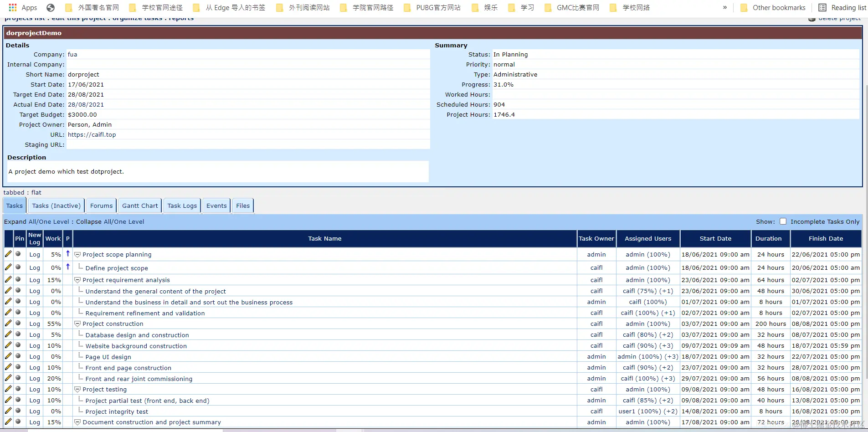Collapse the Project requirement analysis group
868x432 pixels.
77,280
